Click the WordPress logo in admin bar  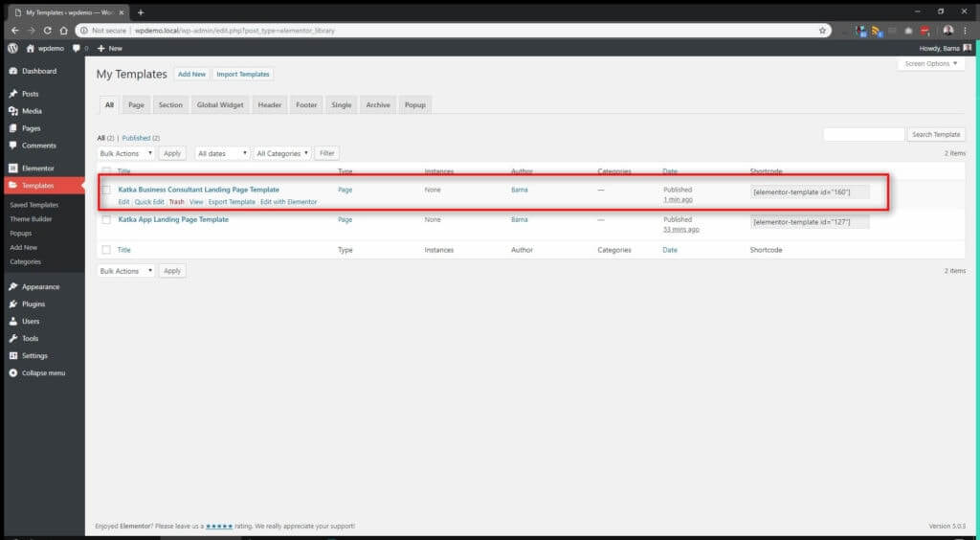(12, 48)
